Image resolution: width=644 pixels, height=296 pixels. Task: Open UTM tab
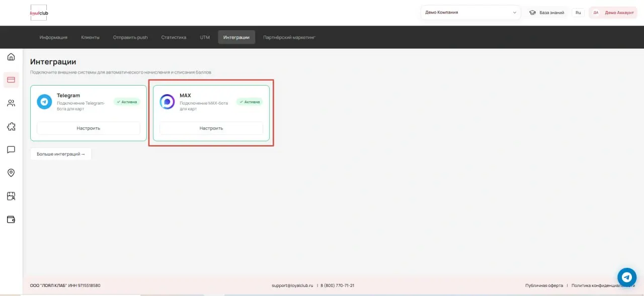(205, 37)
